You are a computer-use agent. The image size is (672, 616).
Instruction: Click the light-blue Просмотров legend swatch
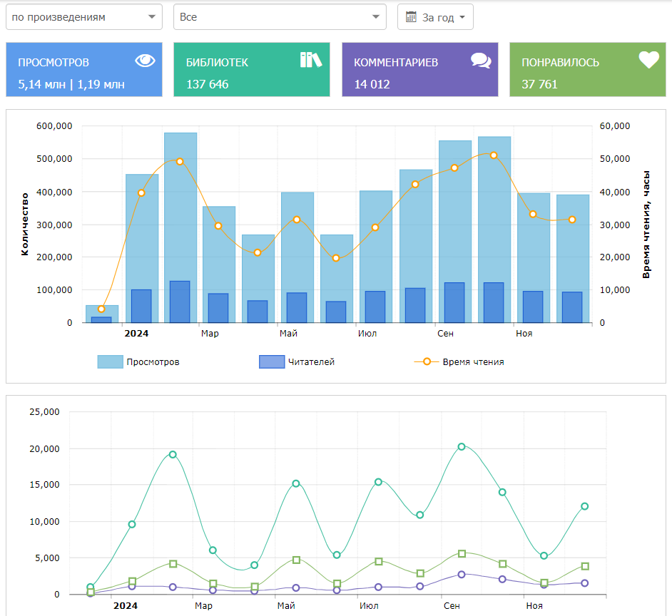[110, 362]
